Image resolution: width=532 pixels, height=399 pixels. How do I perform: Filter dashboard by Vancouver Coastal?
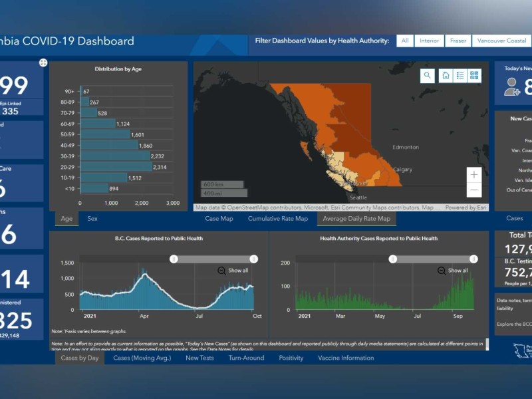[x=501, y=41]
